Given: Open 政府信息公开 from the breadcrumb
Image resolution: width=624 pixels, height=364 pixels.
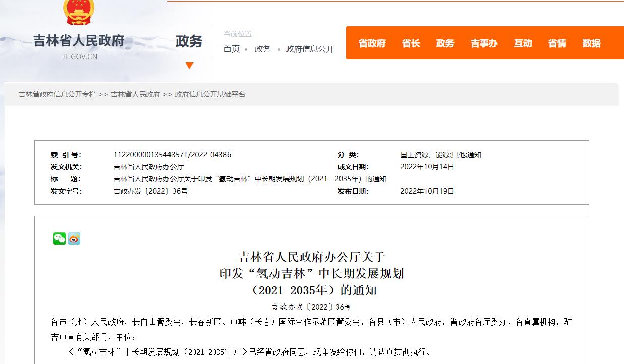Looking at the screenshot, I should pyautogui.click(x=309, y=49).
